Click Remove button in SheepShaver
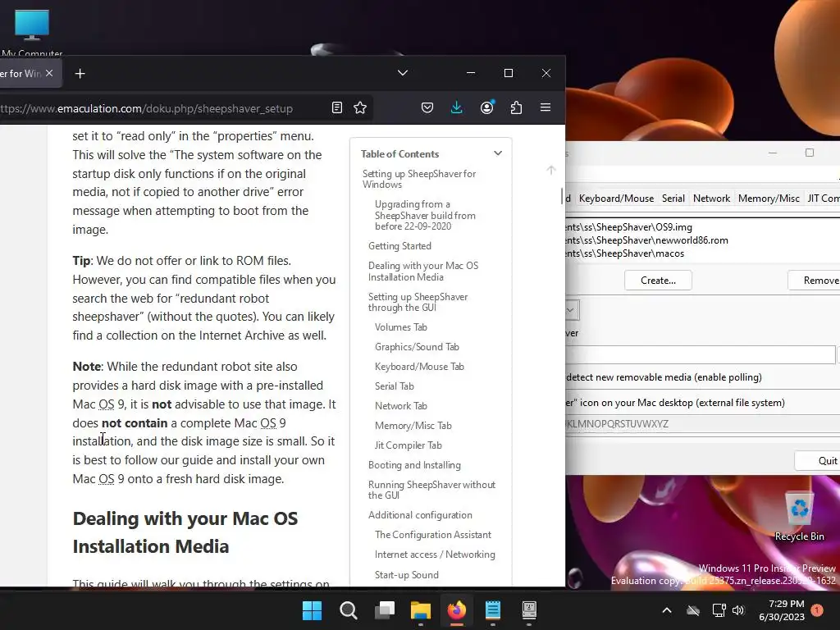This screenshot has height=630, width=840. pyautogui.click(x=815, y=281)
